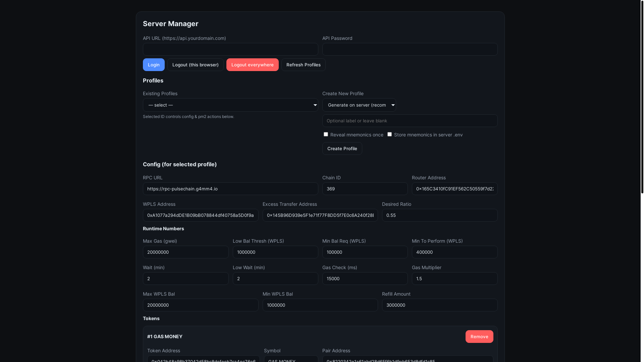Click the red Logout everywhere button
Viewport: 644px width, 362px height.
pyautogui.click(x=252, y=65)
